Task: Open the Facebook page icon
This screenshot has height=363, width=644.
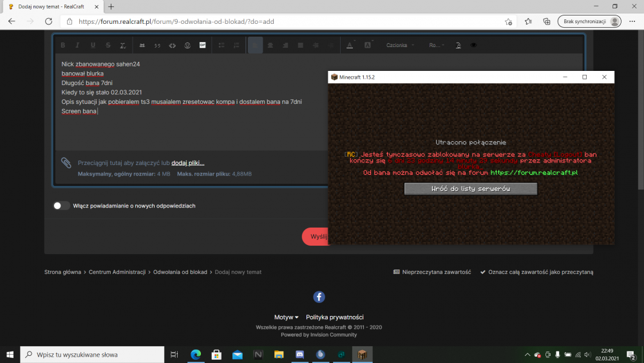Action: pos(319,297)
